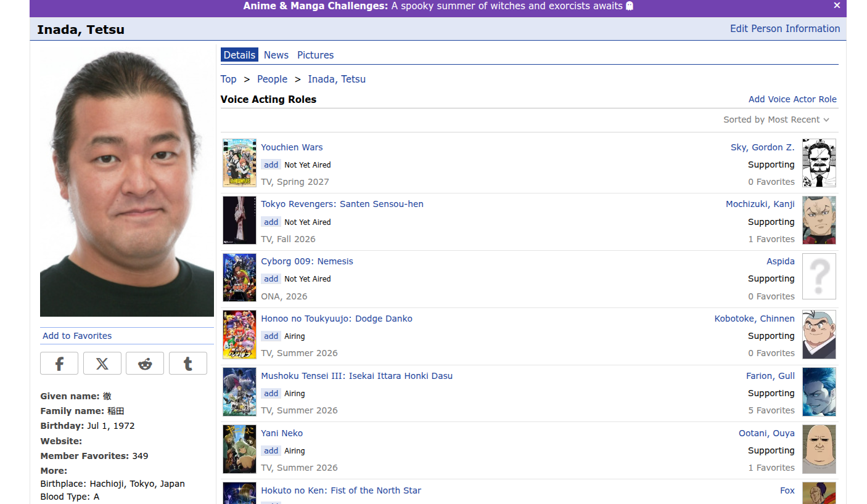Open Mushoku Tensei III: Isekai Ittara Honki Dasu
867x504 pixels.
[356, 376]
